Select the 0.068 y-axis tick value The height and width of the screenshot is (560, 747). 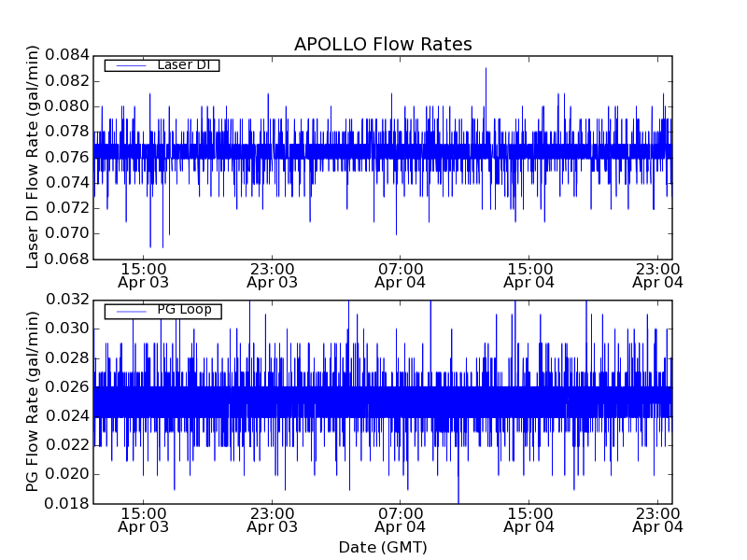click(x=67, y=259)
